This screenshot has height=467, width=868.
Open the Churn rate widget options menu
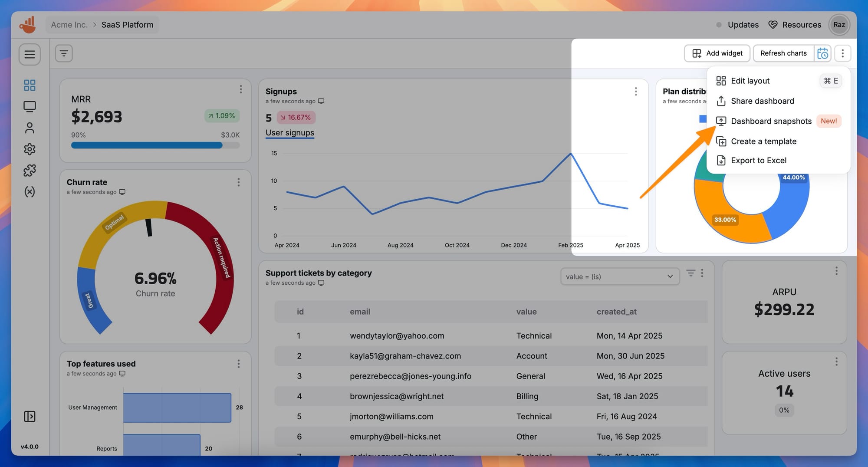[238, 182]
